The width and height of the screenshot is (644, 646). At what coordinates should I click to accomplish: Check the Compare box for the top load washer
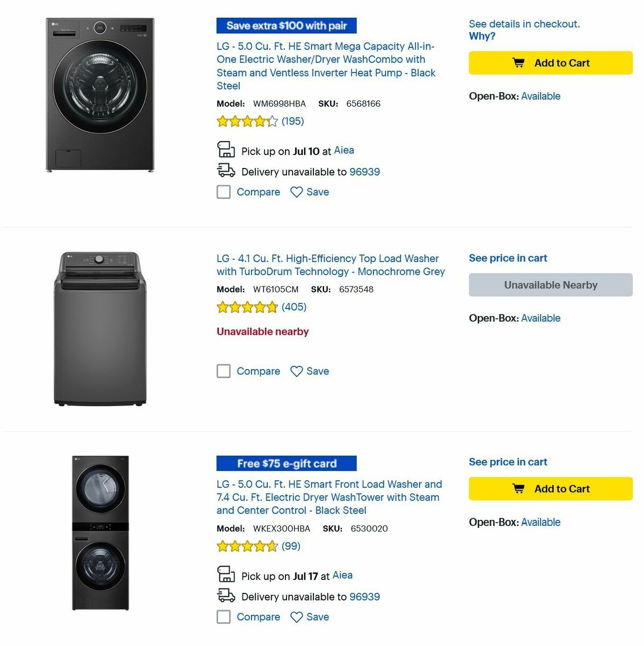coord(223,371)
